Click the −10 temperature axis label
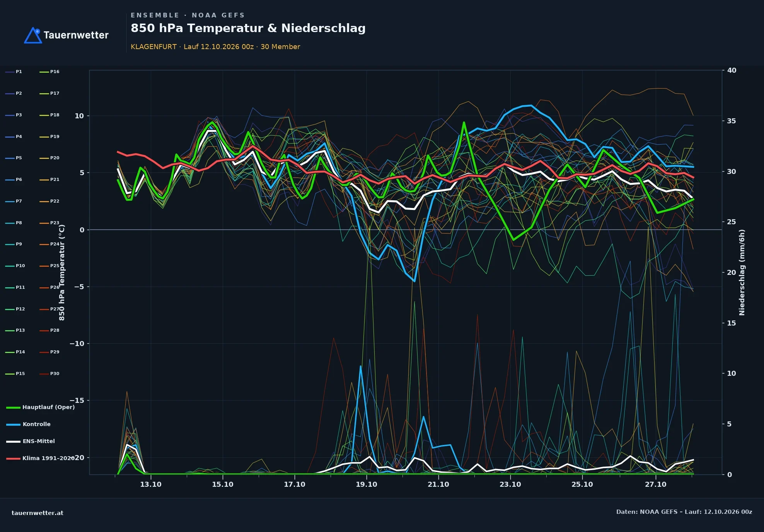 click(x=77, y=344)
